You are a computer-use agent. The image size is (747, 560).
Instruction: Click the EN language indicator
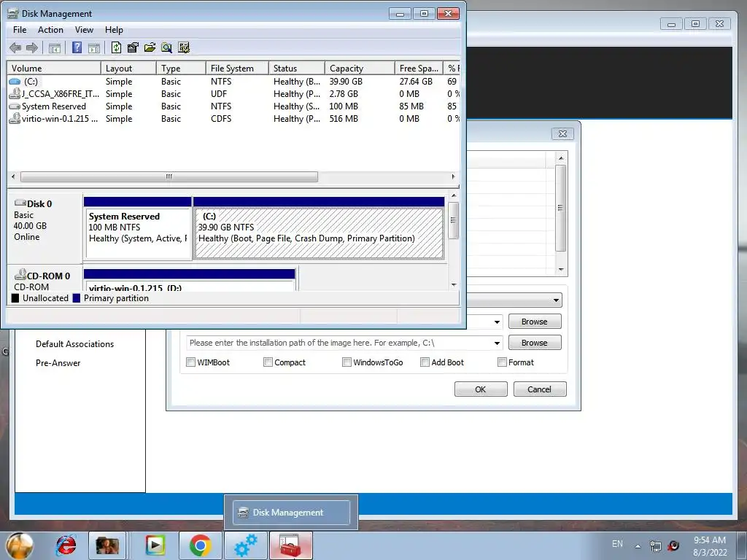coord(617,543)
